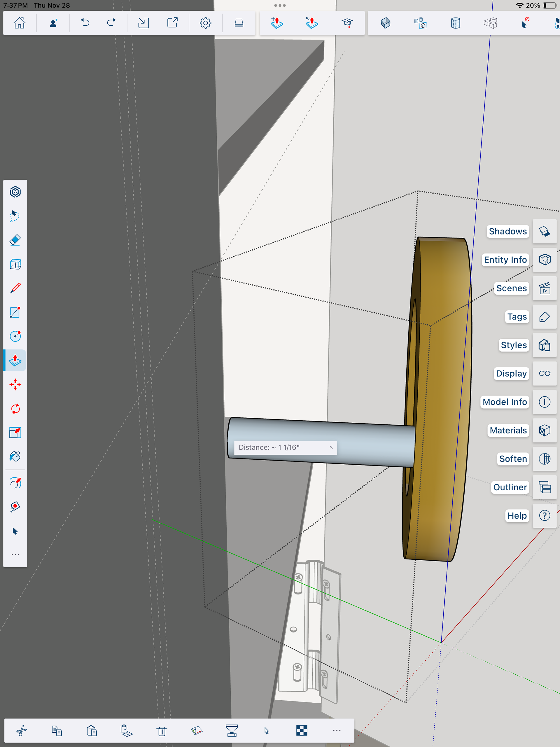560x747 pixels.
Task: Expand more tools via left toolbar ellipsis
Action: [15, 555]
